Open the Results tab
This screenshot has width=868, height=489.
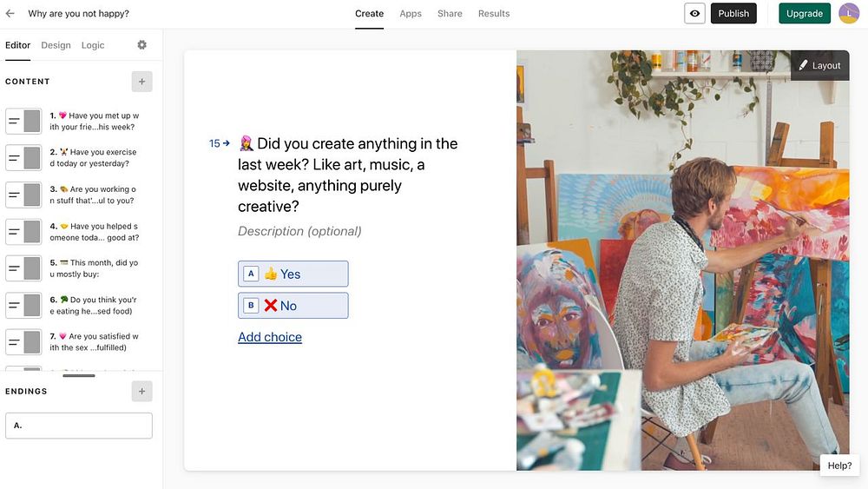494,14
